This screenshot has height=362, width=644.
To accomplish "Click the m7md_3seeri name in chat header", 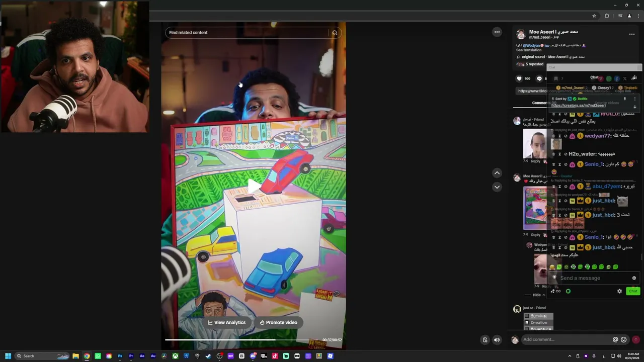I will (x=573, y=88).
